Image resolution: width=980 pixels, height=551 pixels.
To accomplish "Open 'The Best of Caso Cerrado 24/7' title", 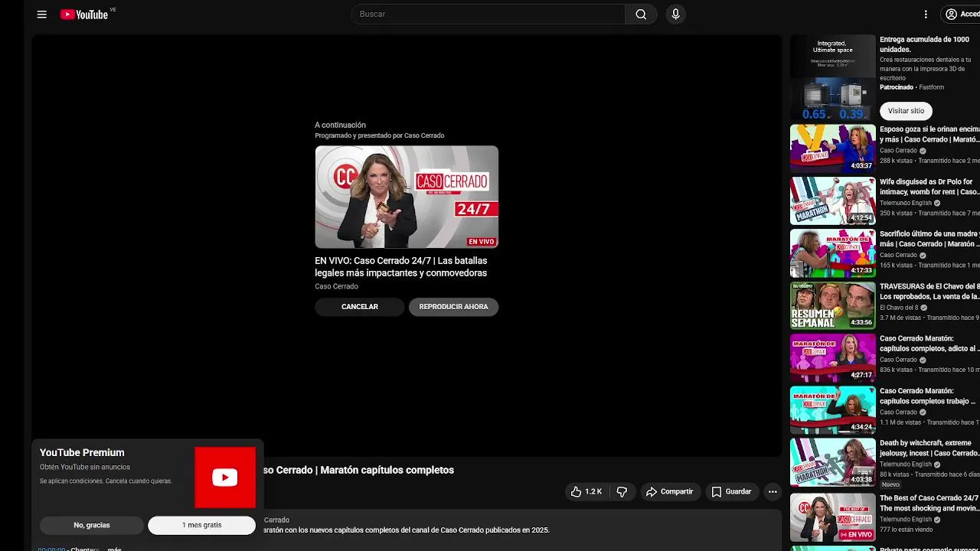I will [929, 503].
